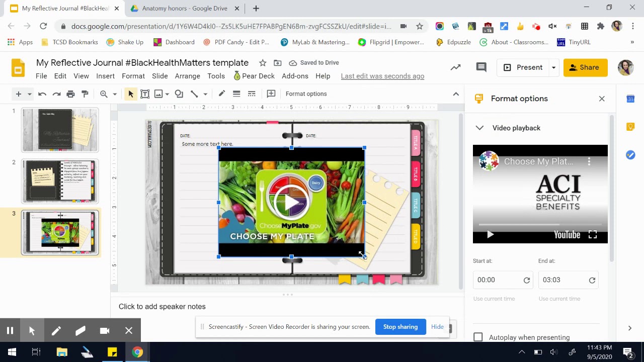Image resolution: width=644 pixels, height=362 pixels.
Task: Reset the Start at time with refresh icon
Action: click(527, 281)
